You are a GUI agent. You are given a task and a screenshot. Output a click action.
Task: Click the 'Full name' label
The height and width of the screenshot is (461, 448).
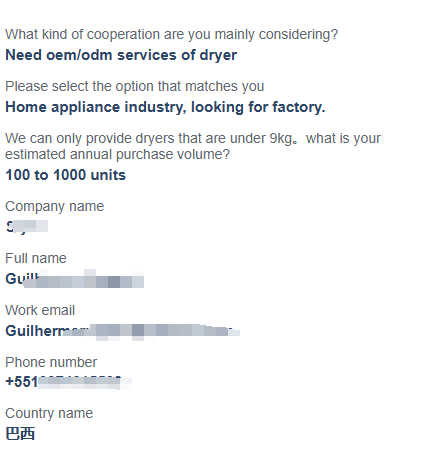36,258
